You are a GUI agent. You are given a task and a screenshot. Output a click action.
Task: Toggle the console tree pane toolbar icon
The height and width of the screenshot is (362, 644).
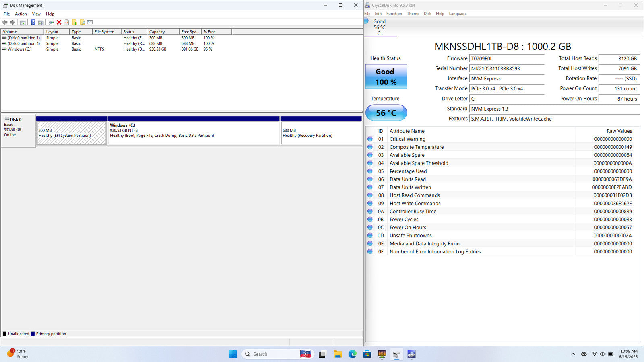tap(23, 22)
